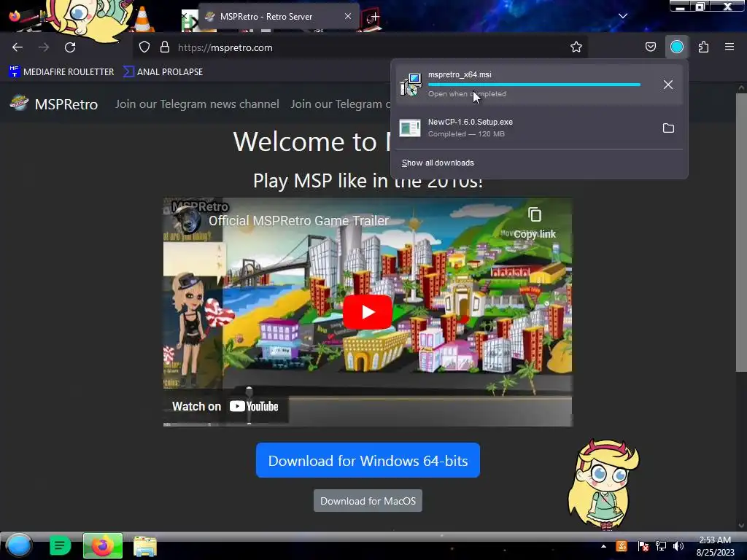The image size is (747, 560).
Task: Open the Firefox hamburger application menu
Action: coord(729,47)
